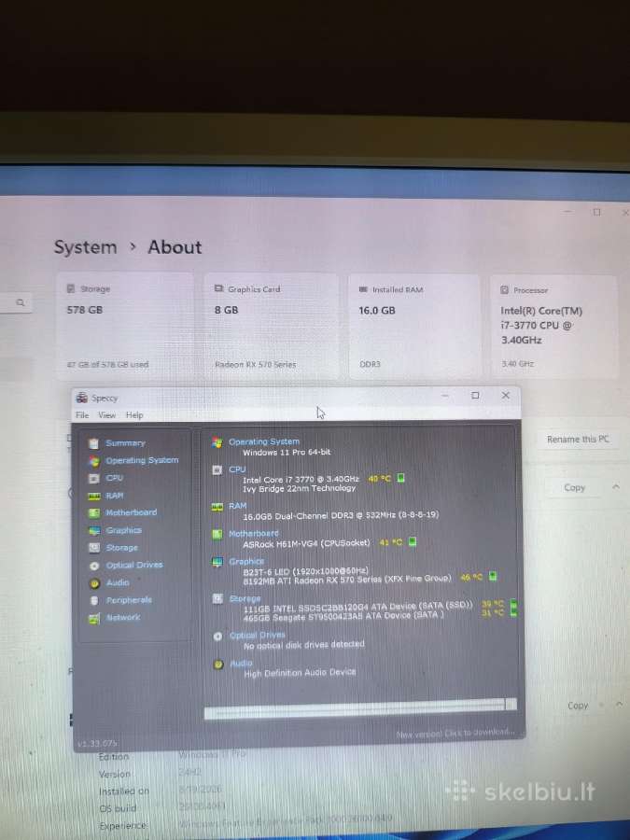Click the CPU icon in summary pane
This screenshot has height=840, width=630.
pos(217,470)
